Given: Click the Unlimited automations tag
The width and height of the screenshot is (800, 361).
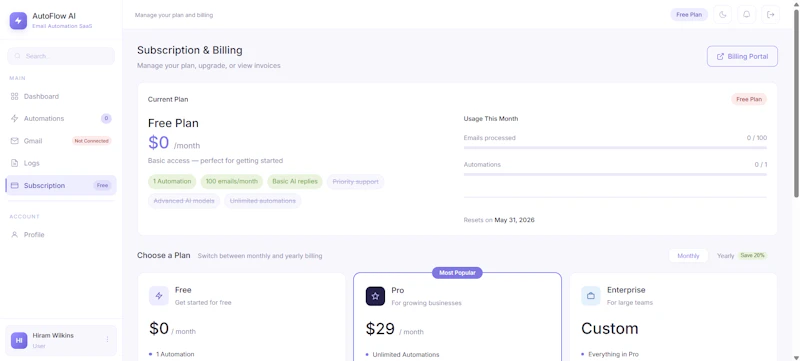Looking at the screenshot, I should pyautogui.click(x=263, y=201).
